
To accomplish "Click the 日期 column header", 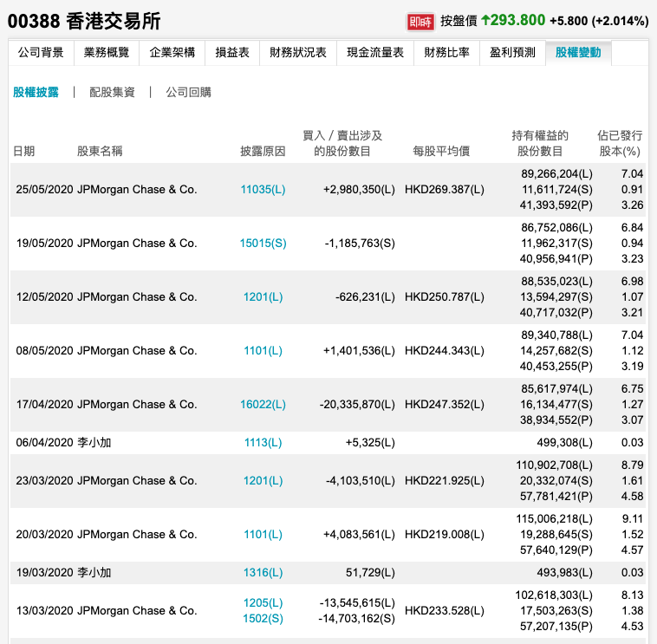I will coord(24,151).
